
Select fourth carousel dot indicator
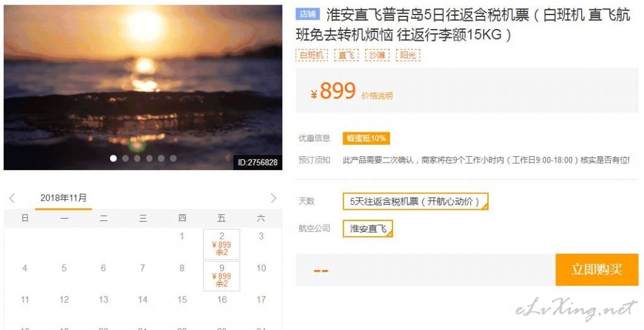click(149, 159)
